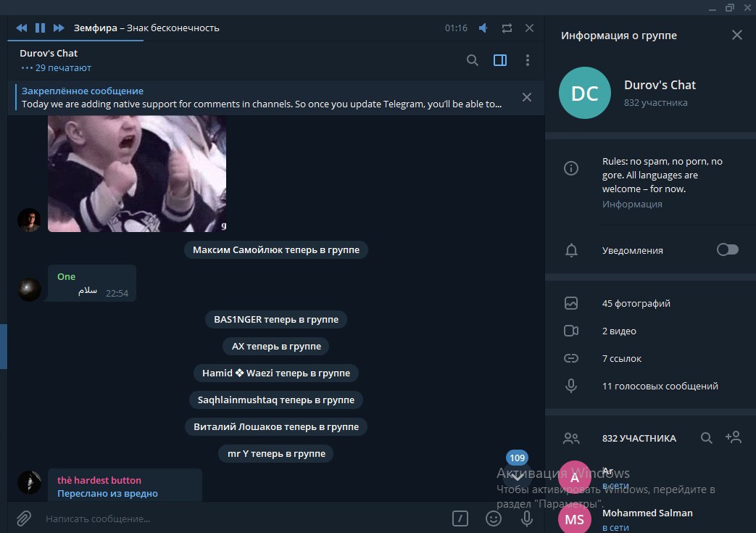Image resolution: width=756 pixels, height=533 pixels.
Task: Open forwarded source 'Переслано из вредно'
Action: (x=107, y=493)
